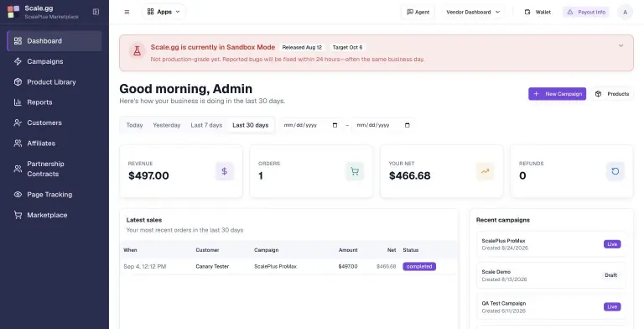Click the Your Net trend arrow icon
This screenshot has width=644, height=329.
485,171
